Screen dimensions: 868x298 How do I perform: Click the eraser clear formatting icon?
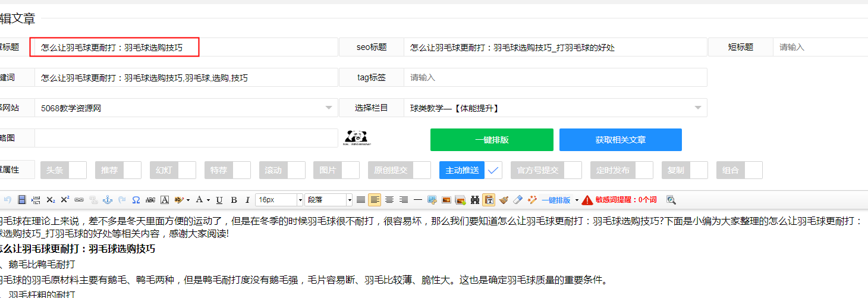518,200
